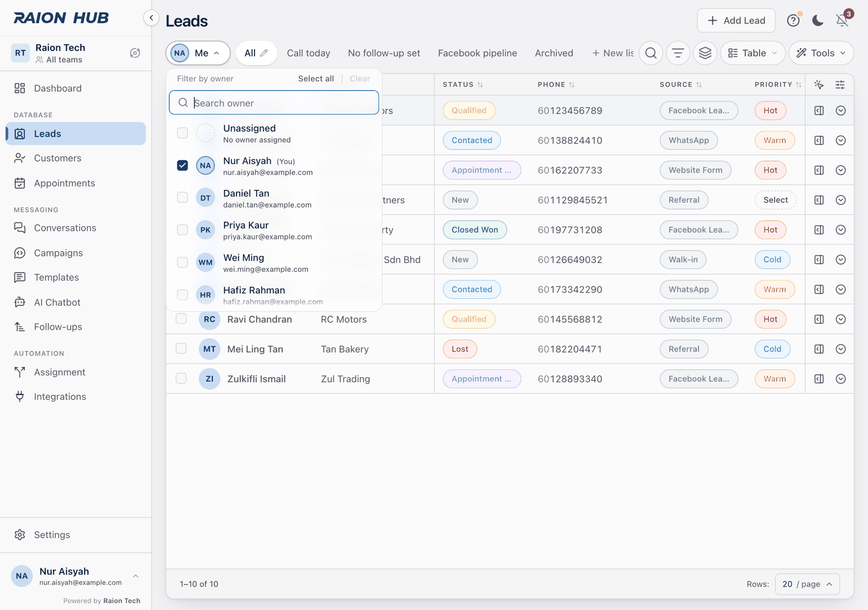
Task: Open the Table view dropdown
Action: 753,53
